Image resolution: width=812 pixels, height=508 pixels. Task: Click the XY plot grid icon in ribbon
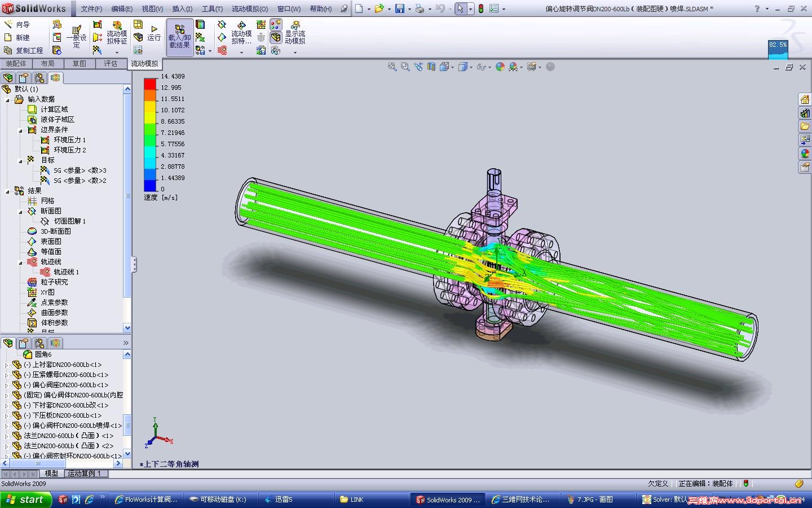pyautogui.click(x=261, y=25)
